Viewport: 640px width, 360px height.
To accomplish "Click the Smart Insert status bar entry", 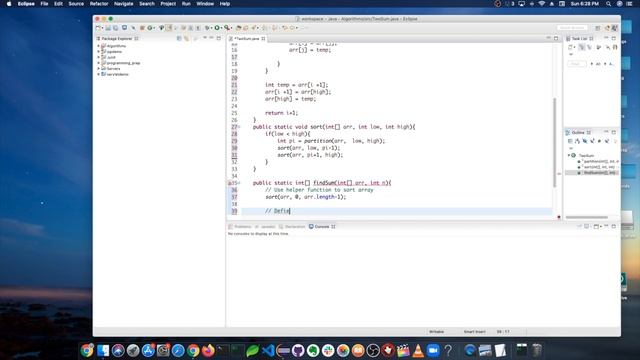I will [474, 332].
